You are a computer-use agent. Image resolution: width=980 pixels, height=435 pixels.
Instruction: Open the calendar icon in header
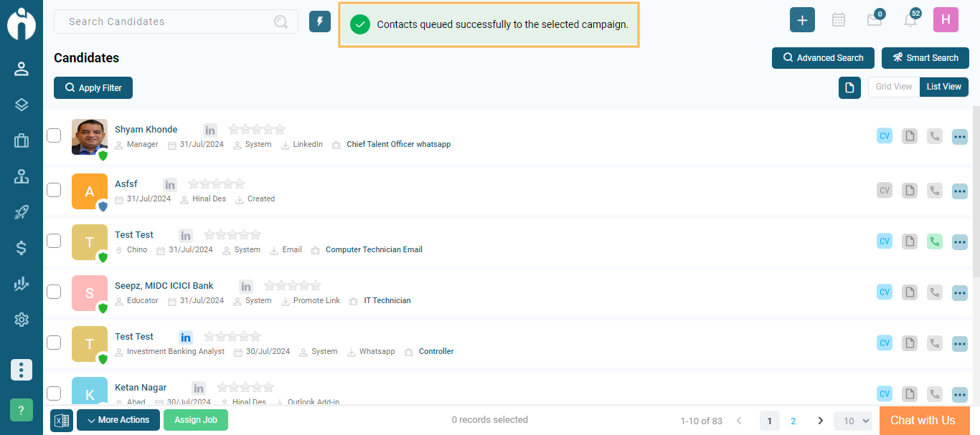pyautogui.click(x=838, y=20)
